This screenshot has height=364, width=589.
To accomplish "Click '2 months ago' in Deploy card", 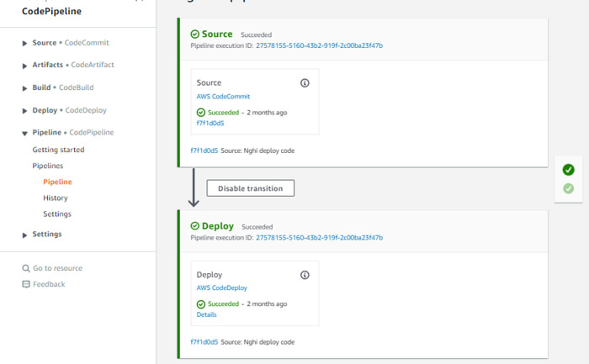I will pyautogui.click(x=267, y=304).
